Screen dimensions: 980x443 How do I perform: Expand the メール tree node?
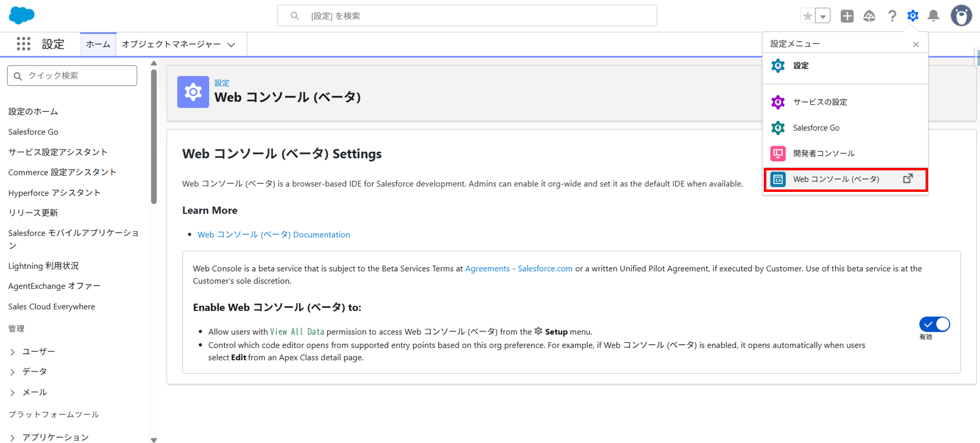[x=13, y=393]
